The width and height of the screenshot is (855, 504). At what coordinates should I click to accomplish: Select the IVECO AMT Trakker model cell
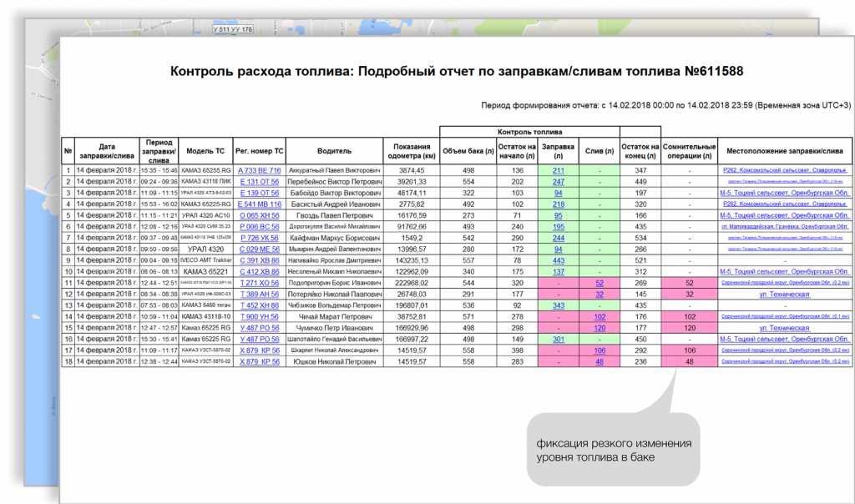[205, 260]
